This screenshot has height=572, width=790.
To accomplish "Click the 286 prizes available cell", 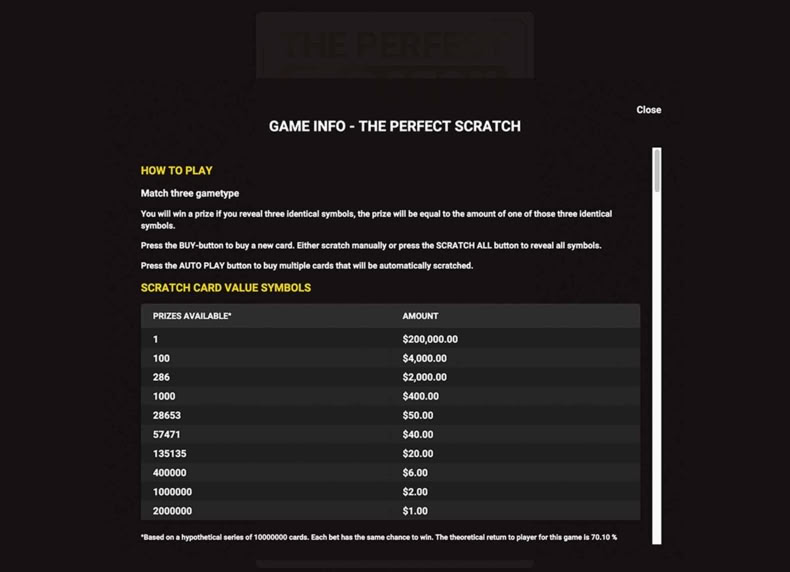I will click(161, 377).
